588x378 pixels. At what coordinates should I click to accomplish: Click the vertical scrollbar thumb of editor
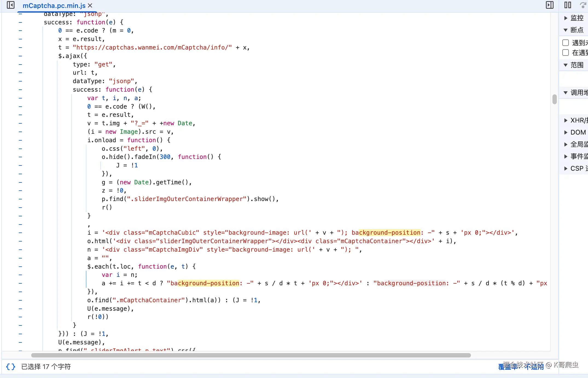[554, 99]
